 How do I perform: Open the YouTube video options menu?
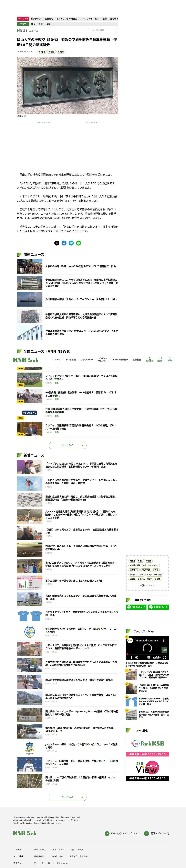(164, 641)
